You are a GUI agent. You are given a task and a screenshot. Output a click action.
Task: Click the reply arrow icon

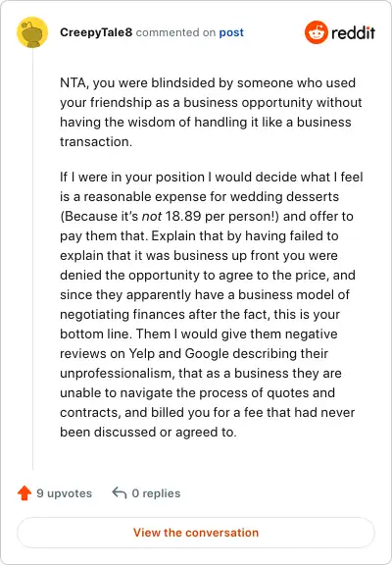pyautogui.click(x=120, y=492)
